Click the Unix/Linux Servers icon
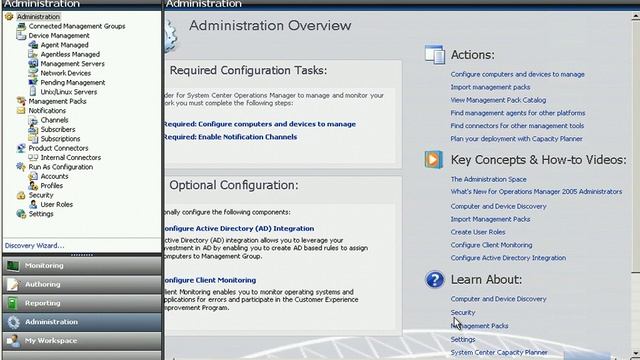Image resolution: width=640 pixels, height=360 pixels. (33, 92)
